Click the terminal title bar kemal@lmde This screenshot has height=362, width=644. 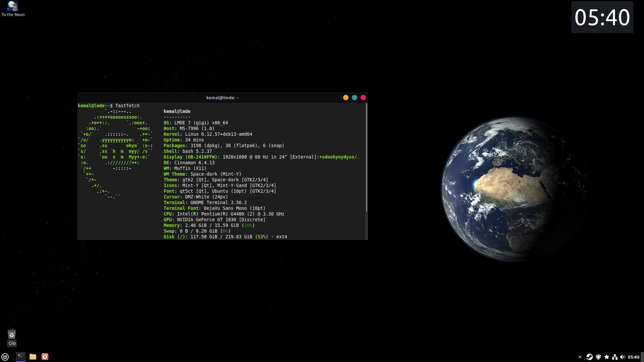[x=222, y=98]
